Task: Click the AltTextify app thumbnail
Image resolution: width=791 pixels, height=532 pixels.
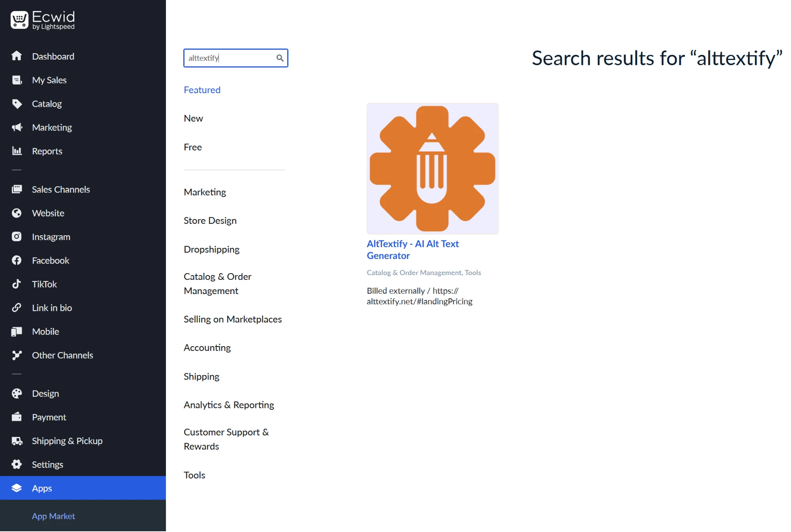Action: pos(432,168)
